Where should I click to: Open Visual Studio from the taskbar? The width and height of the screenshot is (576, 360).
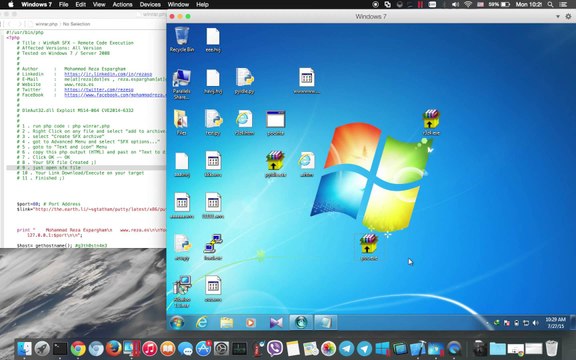click(x=276, y=323)
